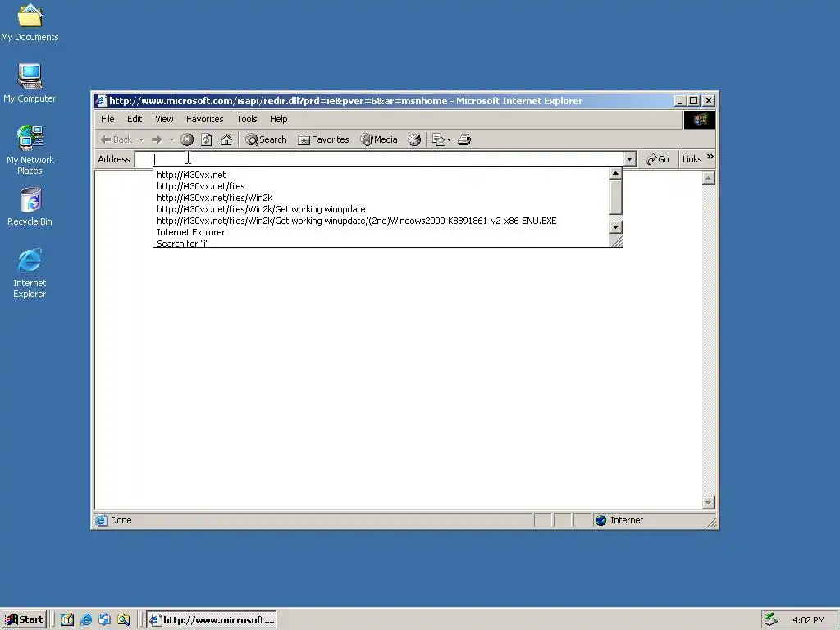Open the Tools menu
The height and width of the screenshot is (630, 840).
(x=247, y=119)
